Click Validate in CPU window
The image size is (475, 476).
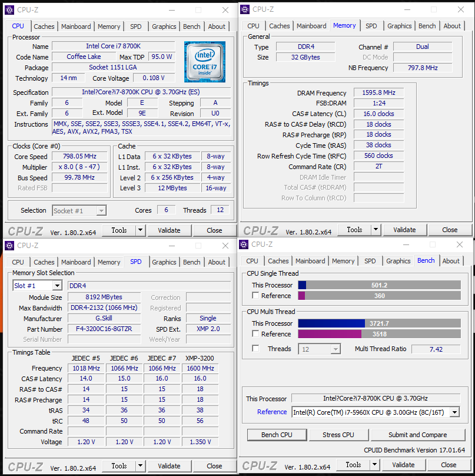[169, 230]
